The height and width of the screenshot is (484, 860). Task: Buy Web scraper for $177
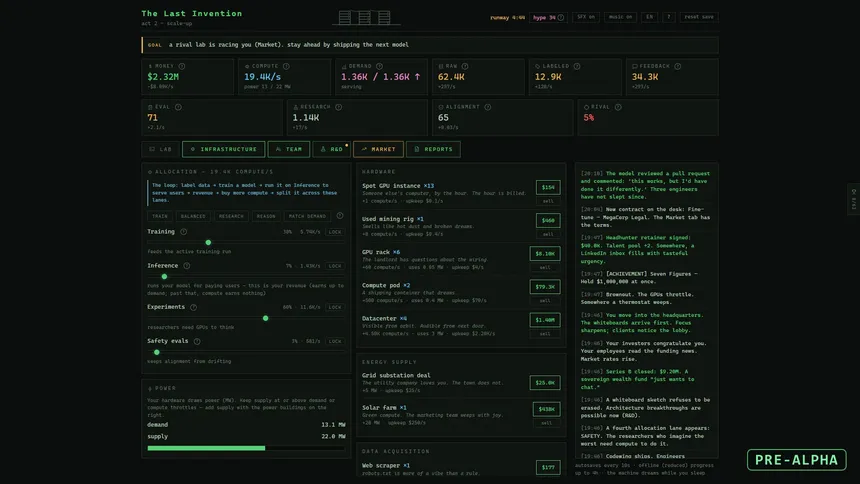(548, 468)
